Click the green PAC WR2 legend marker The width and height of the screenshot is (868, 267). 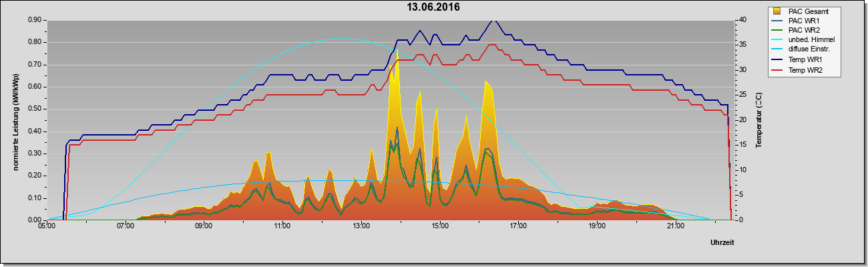click(778, 31)
